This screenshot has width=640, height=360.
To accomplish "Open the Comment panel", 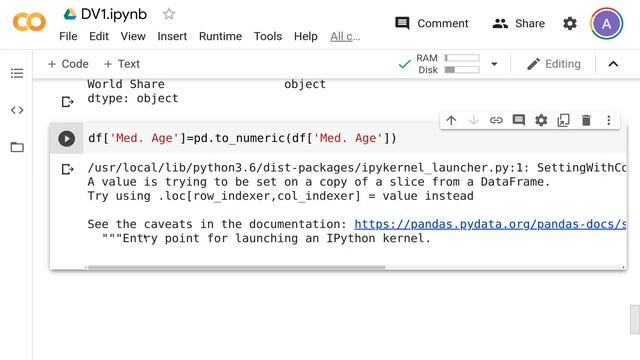I will click(x=432, y=23).
